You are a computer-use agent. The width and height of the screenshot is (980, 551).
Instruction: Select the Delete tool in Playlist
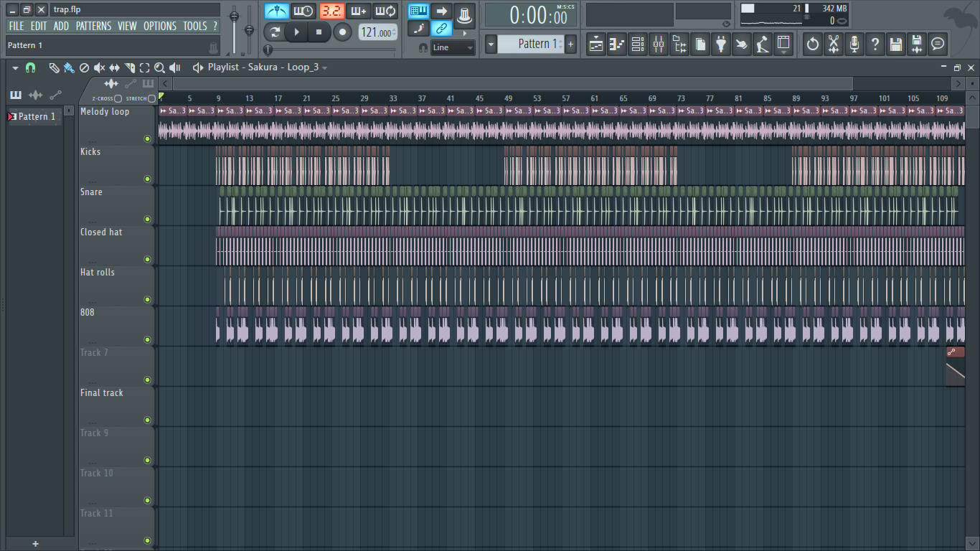(x=84, y=67)
